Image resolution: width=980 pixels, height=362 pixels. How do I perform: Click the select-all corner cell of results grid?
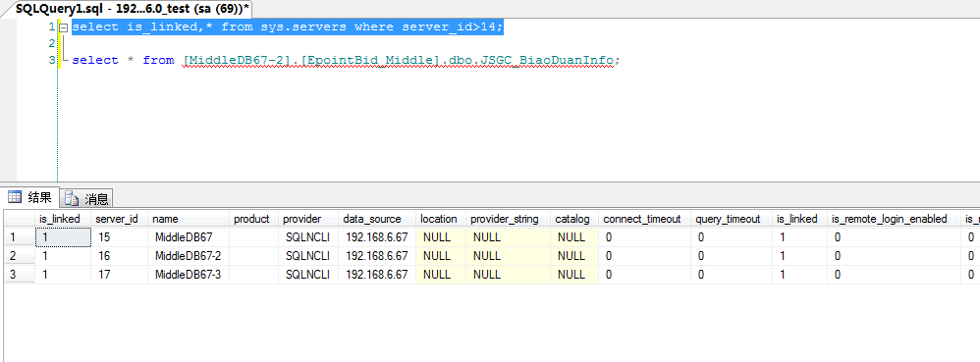click(x=20, y=219)
